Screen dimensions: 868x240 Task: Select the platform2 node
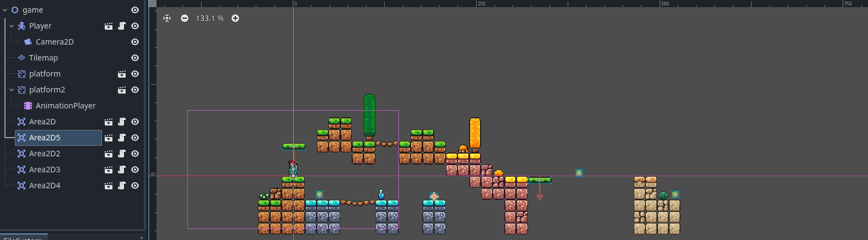click(47, 90)
